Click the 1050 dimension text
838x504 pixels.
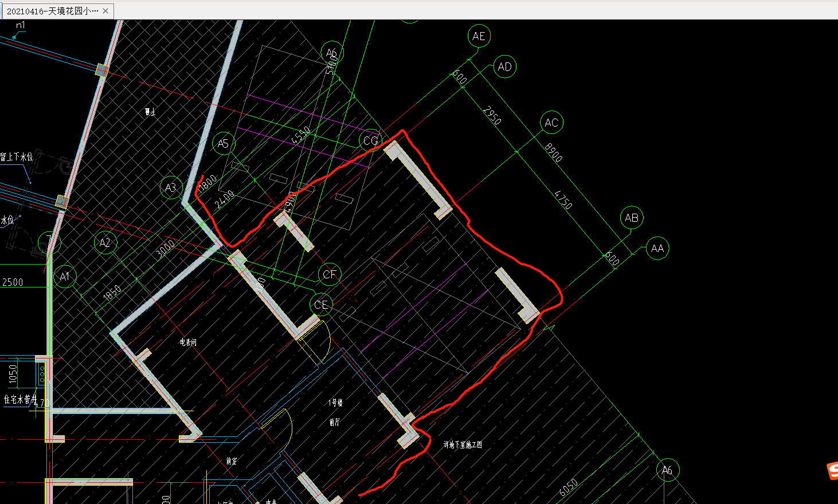[x=13, y=375]
